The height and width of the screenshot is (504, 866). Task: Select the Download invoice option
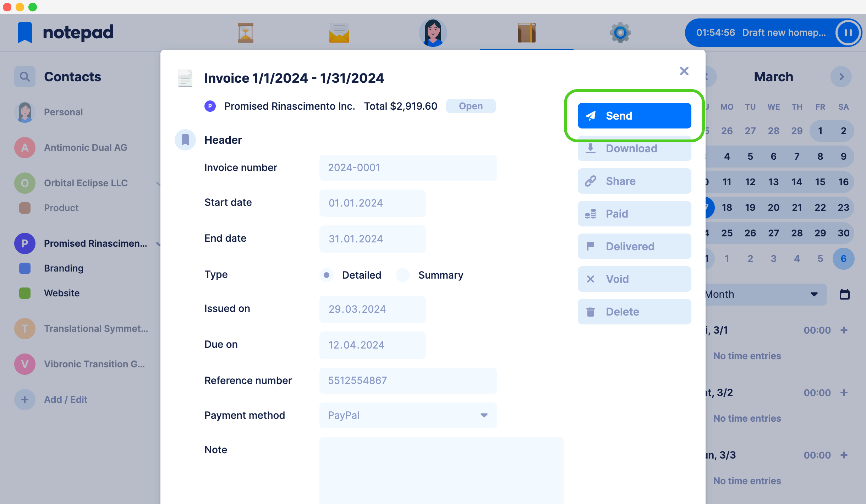[x=635, y=148]
